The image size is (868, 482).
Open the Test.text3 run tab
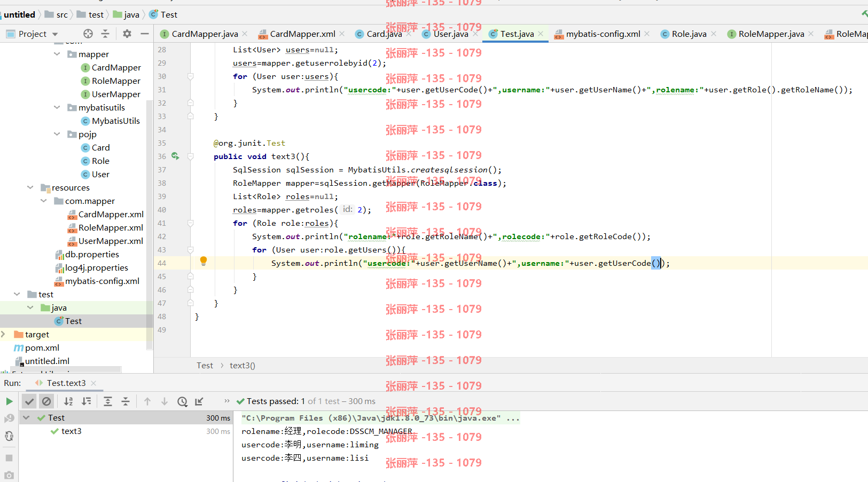(x=66, y=383)
